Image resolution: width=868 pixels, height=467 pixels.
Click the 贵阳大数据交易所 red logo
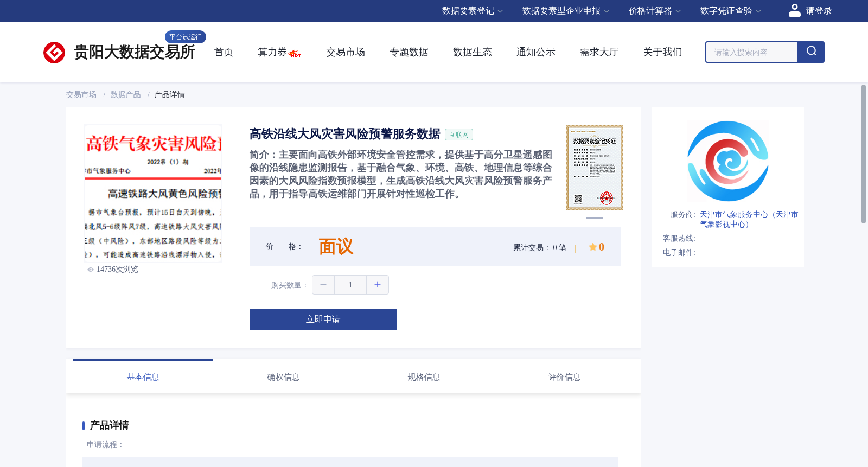[54, 53]
